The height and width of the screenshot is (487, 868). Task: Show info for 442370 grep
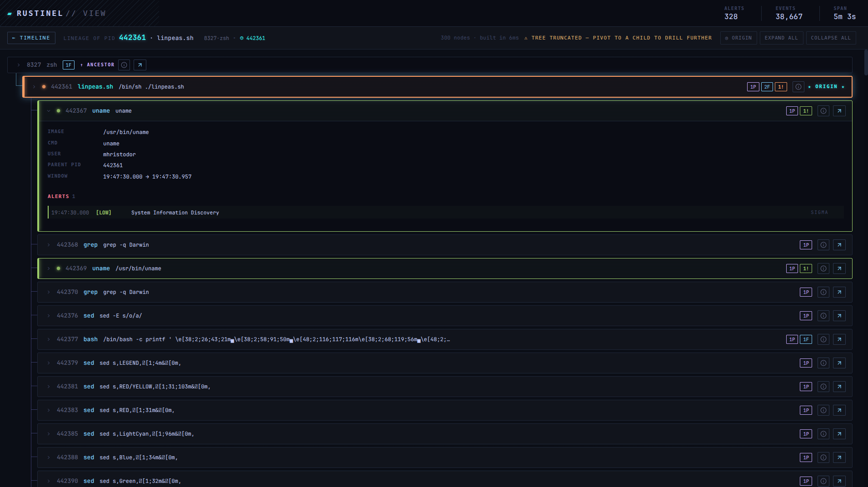[823, 292]
